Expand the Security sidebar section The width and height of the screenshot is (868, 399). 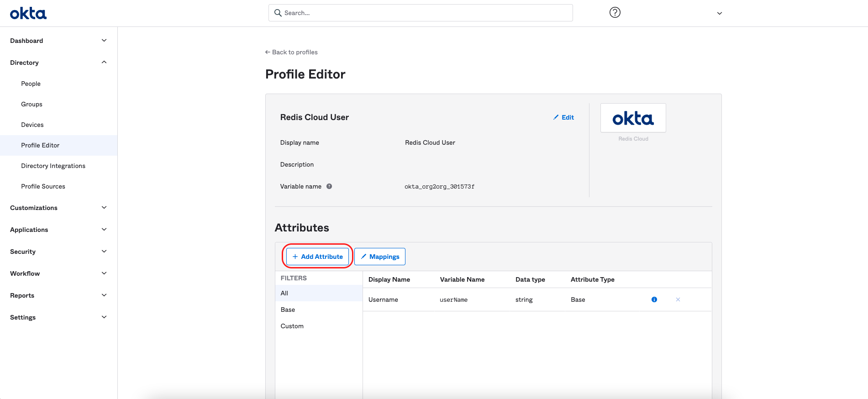[104, 252]
